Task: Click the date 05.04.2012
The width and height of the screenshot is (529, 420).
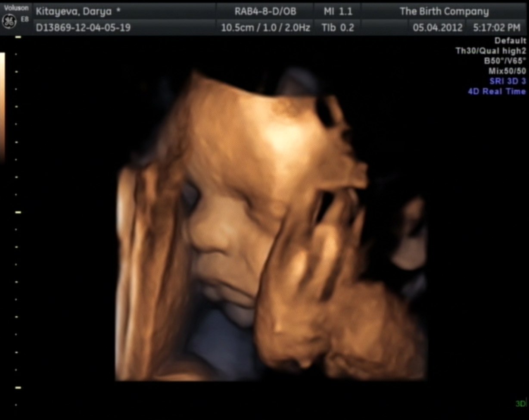Action: pyautogui.click(x=438, y=28)
